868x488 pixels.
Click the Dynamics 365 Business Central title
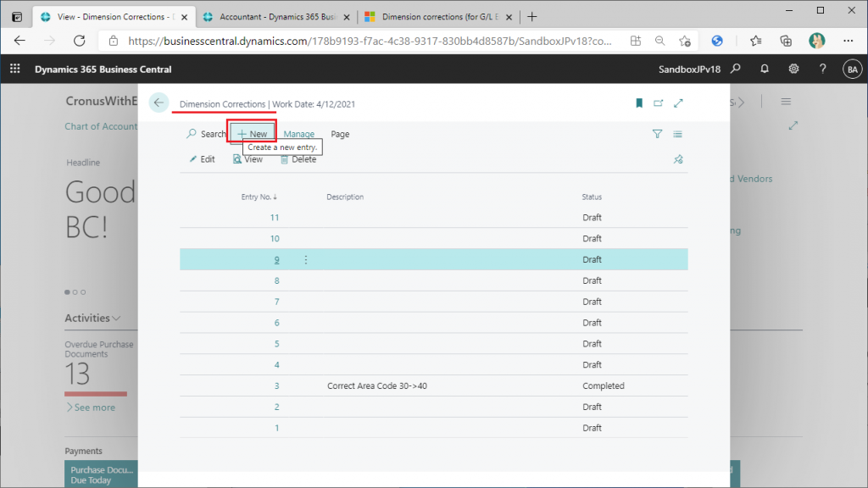point(103,69)
